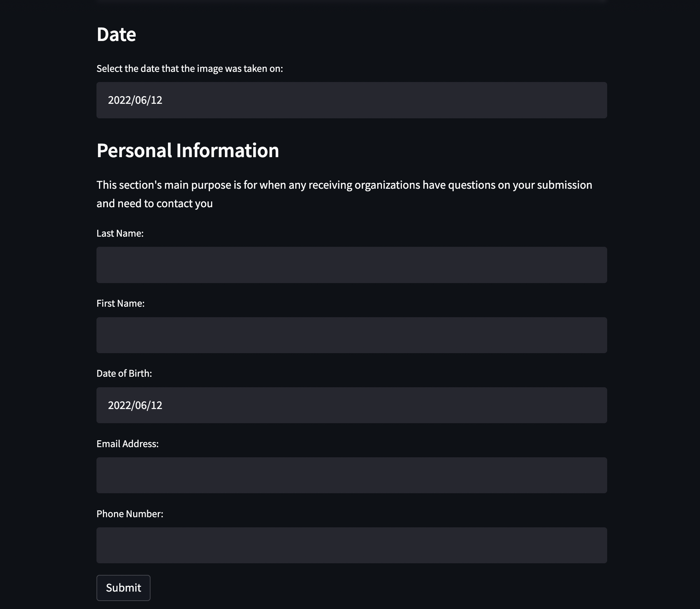Click the Personal Information heading
The height and width of the screenshot is (609, 700).
[x=188, y=150]
